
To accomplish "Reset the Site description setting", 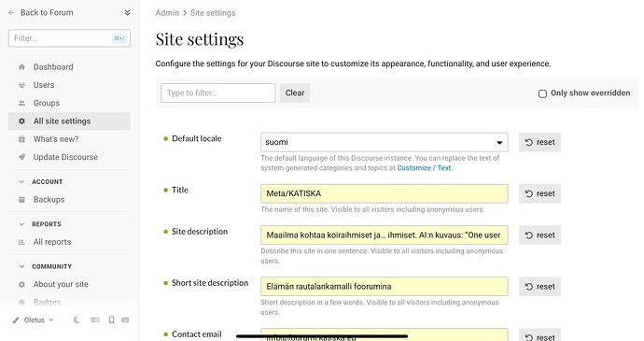I will pos(539,235).
